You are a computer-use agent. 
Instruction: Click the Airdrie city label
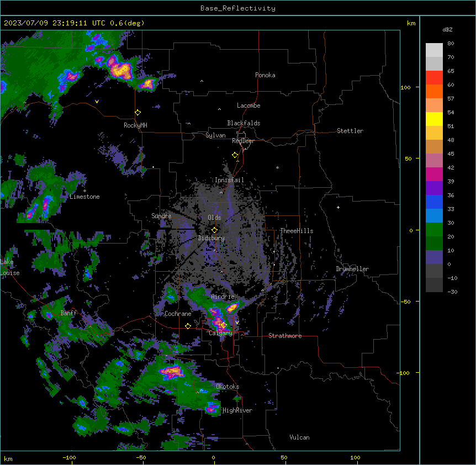(223, 297)
